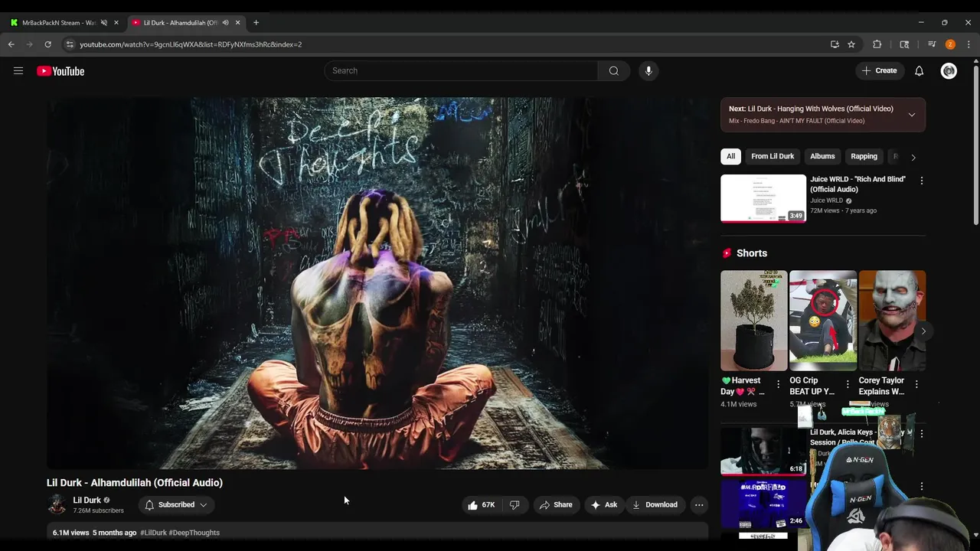Open the YouTube hamburger guide menu

click(18, 71)
